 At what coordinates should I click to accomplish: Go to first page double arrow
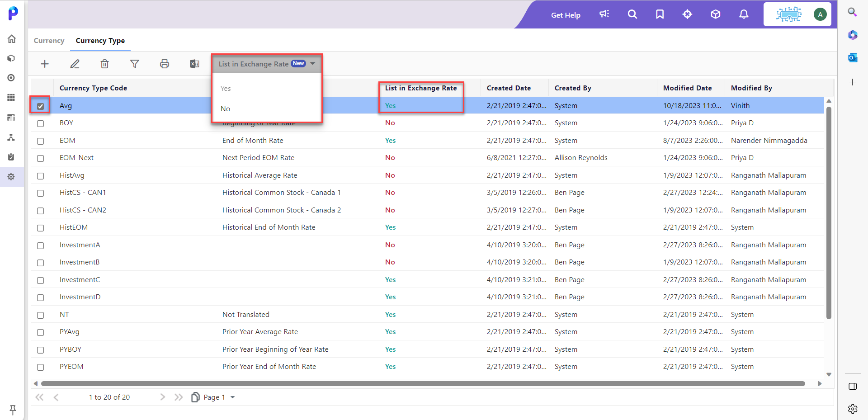[x=40, y=397]
